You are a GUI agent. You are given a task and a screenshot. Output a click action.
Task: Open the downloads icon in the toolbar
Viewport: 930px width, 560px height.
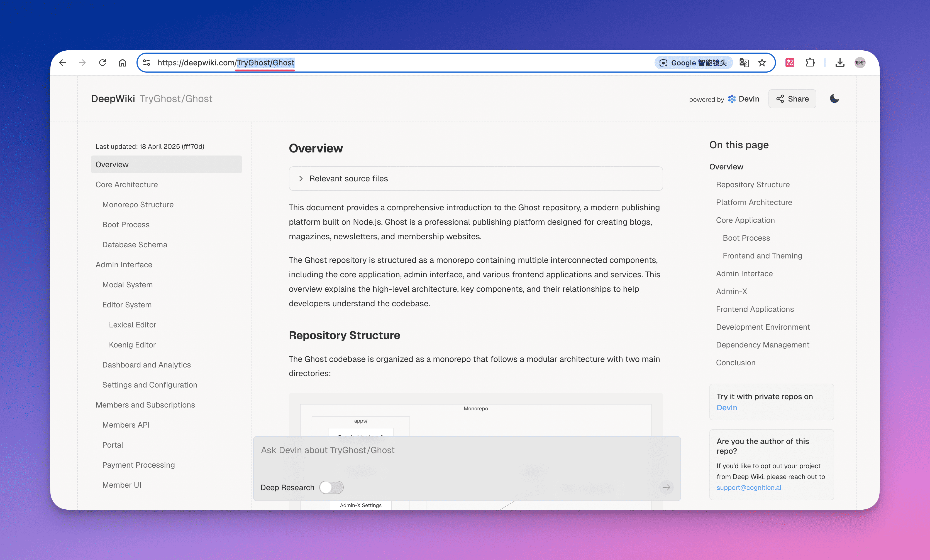pos(840,63)
